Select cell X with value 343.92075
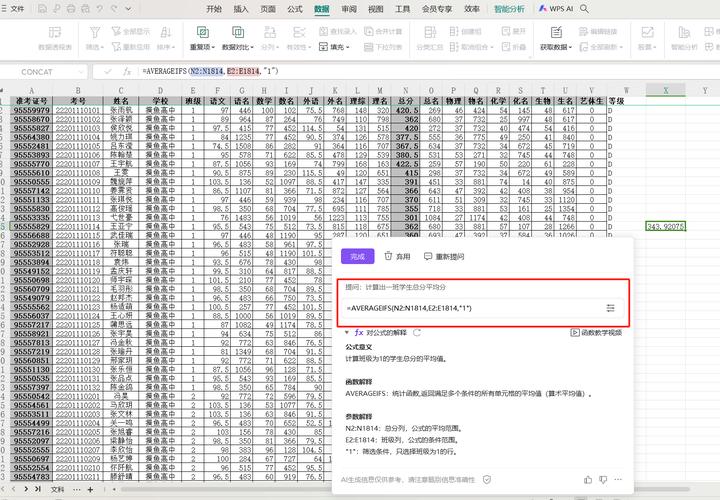Screen dimensions: 720x500 pyautogui.click(x=665, y=226)
